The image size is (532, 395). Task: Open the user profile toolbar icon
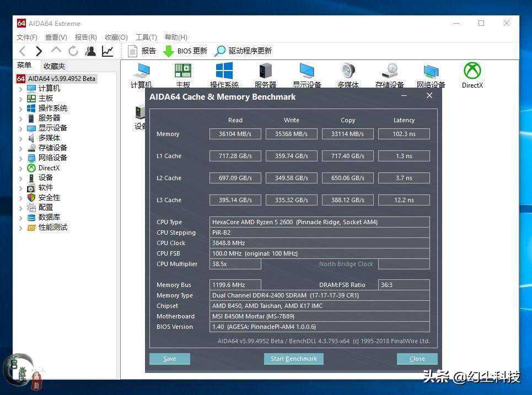point(90,51)
